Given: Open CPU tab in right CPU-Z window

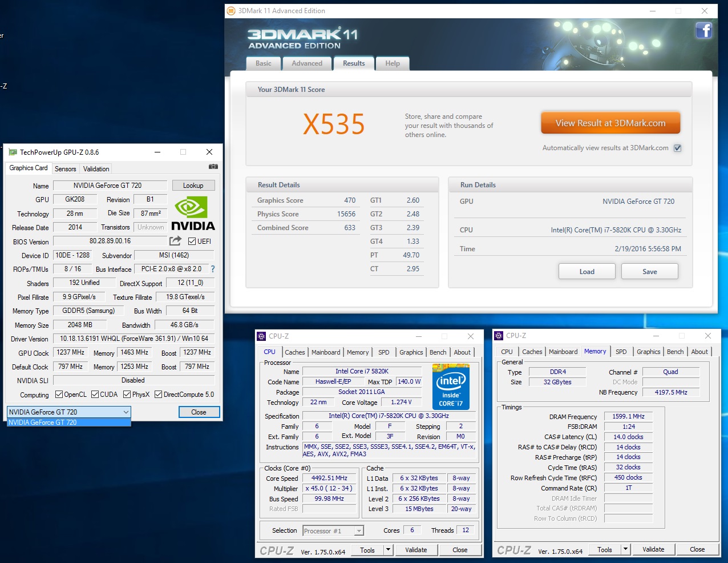Looking at the screenshot, I should coord(507,352).
